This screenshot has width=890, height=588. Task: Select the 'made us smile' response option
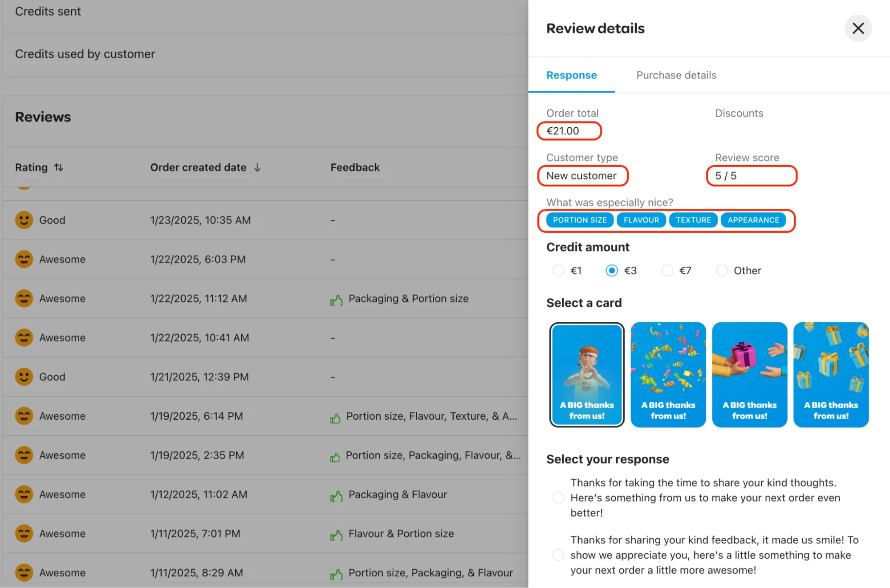pos(558,555)
